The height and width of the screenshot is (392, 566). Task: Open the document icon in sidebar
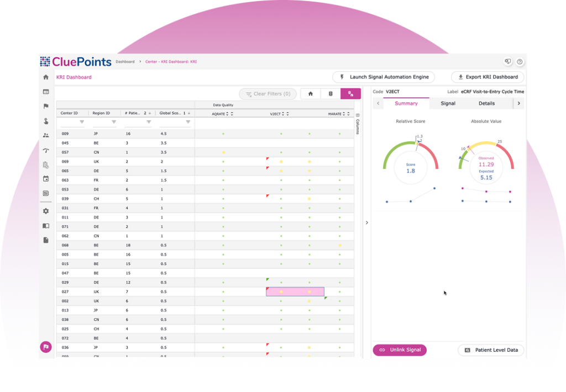pos(46,240)
